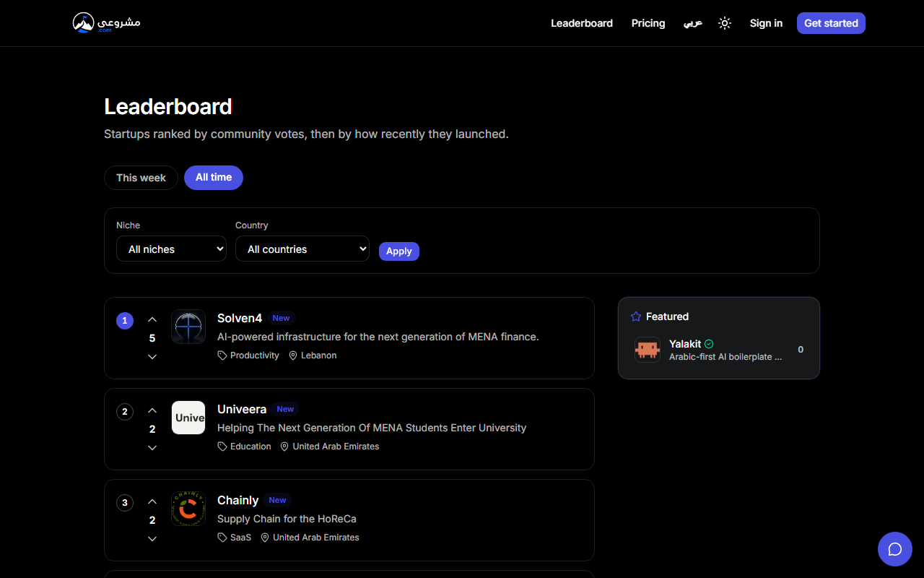Open Leaderboard in the top navigation
This screenshot has width=924, height=578.
(x=582, y=23)
